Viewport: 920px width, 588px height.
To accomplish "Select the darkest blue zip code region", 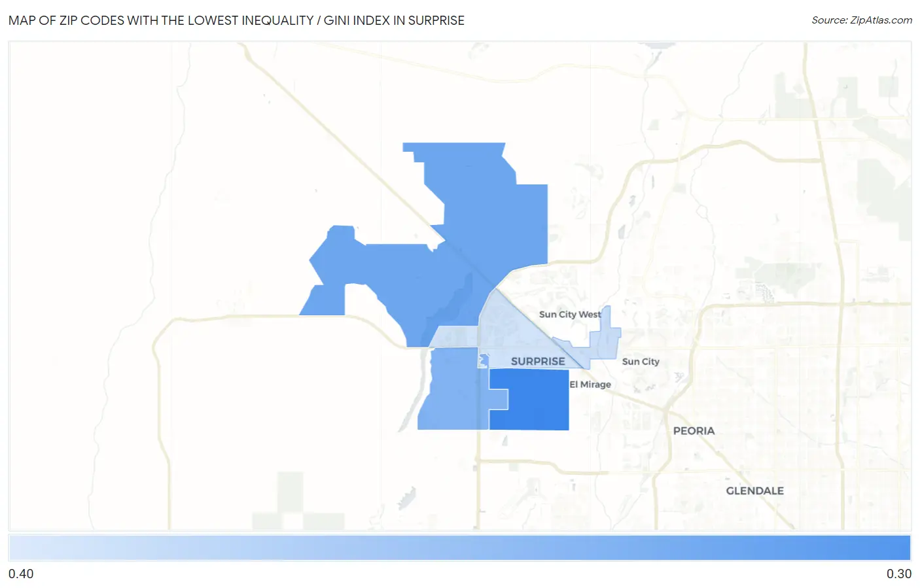I will [x=537, y=399].
